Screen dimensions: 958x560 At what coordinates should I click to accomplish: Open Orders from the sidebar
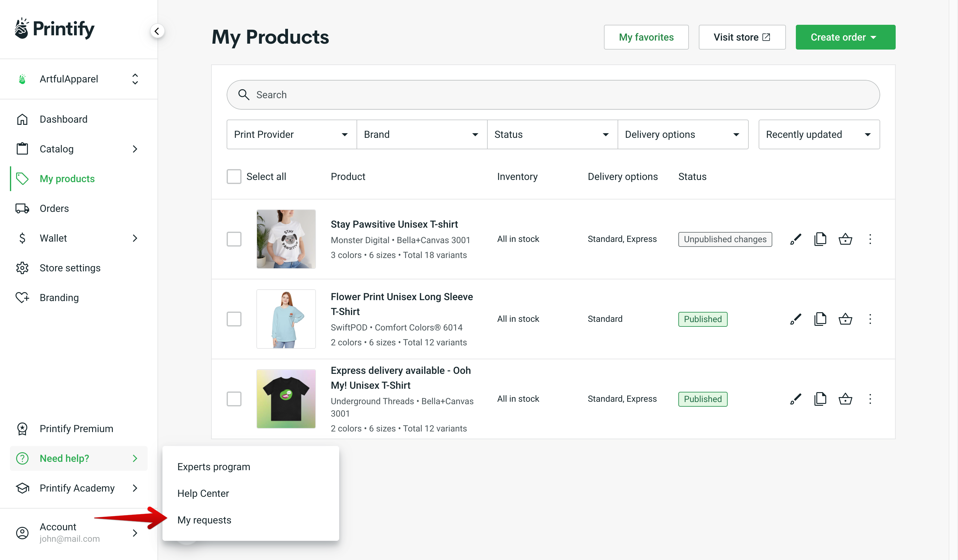click(x=54, y=208)
